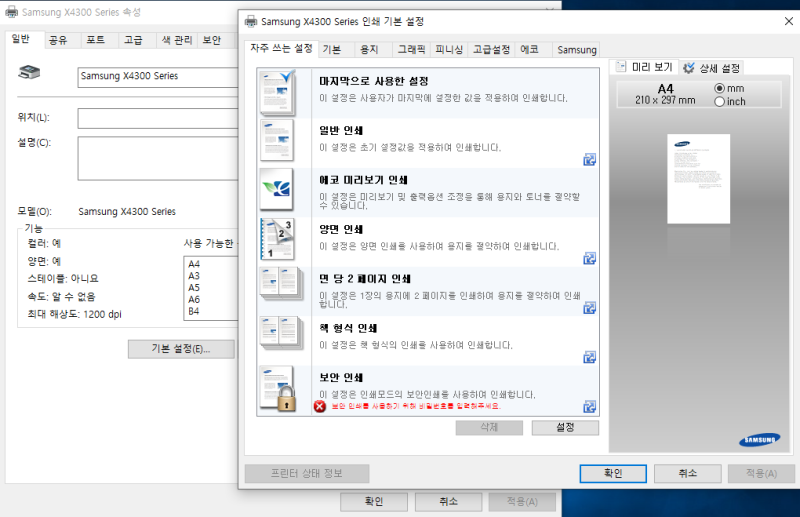800x517 pixels.
Task: Click 적용(A) in the 속성 window
Action: [x=522, y=502]
